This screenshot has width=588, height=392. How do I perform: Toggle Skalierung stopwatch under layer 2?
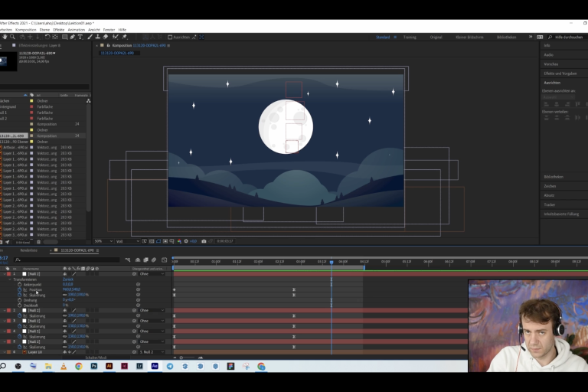click(x=20, y=315)
